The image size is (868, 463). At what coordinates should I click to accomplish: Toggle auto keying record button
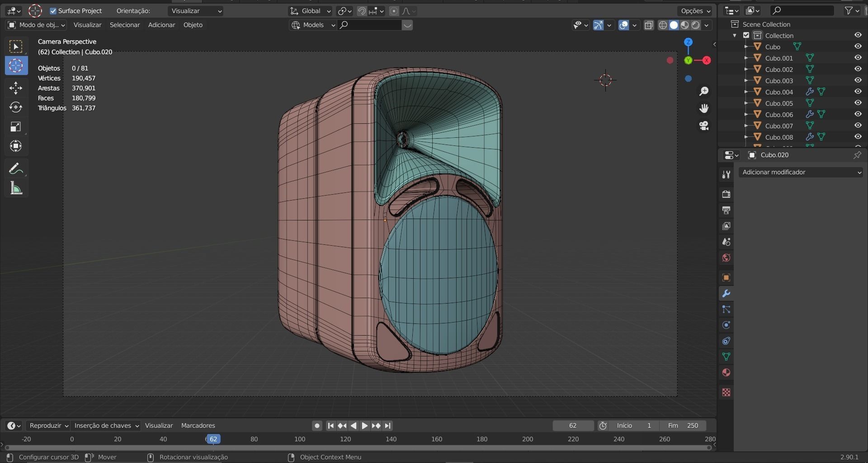click(x=317, y=426)
